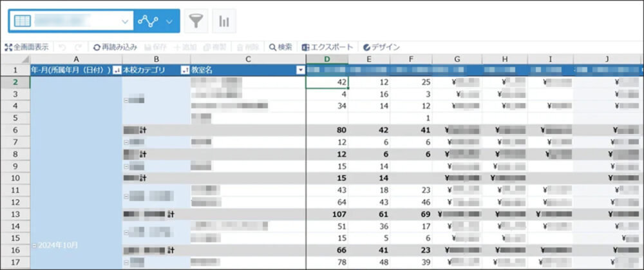Viewport: 644px width, 270px height.
Task: Click cell F12 with value 46
Action: 411,202
